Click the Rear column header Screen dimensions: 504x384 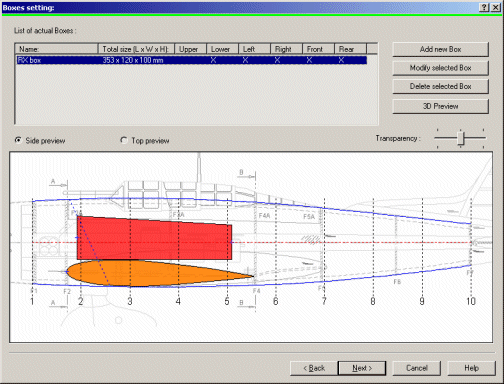(350, 49)
